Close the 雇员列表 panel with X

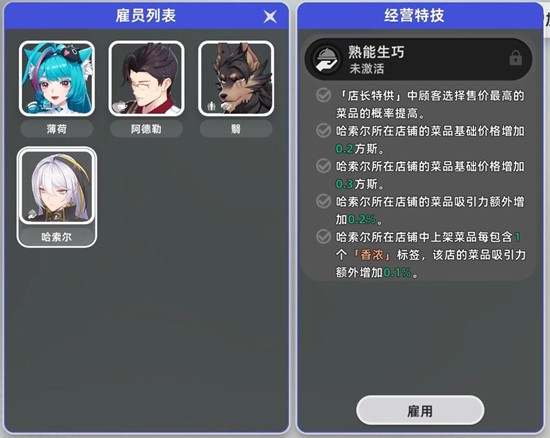270,16
